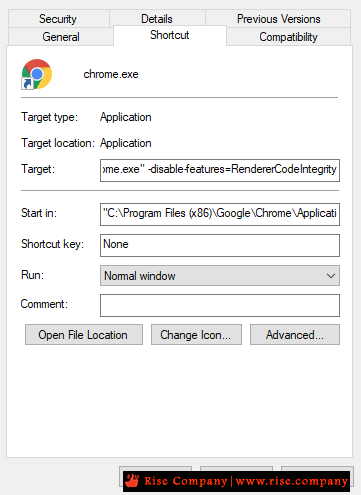Viewport: 361px width, 495px height.
Task: Expand the Run combo box chevron arrow
Action: [331, 276]
